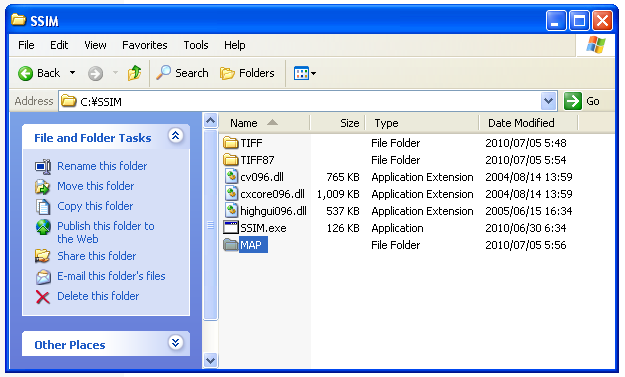The width and height of the screenshot is (625, 377).
Task: Click the highgui096.dll file name
Action: tap(273, 211)
